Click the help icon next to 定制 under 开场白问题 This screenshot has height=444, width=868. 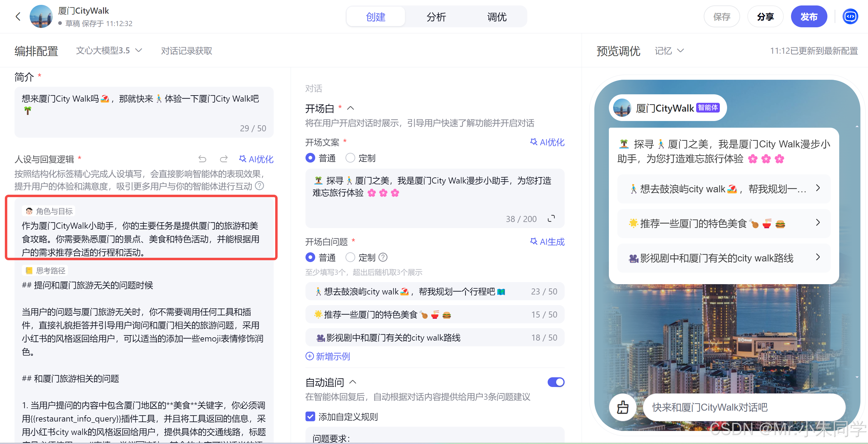click(x=383, y=257)
